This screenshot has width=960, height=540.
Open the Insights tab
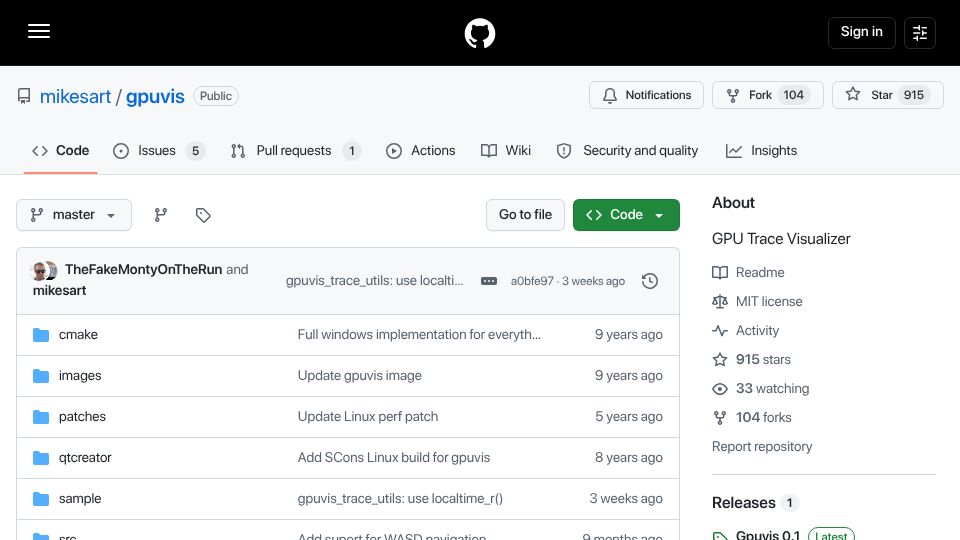[x=761, y=151]
